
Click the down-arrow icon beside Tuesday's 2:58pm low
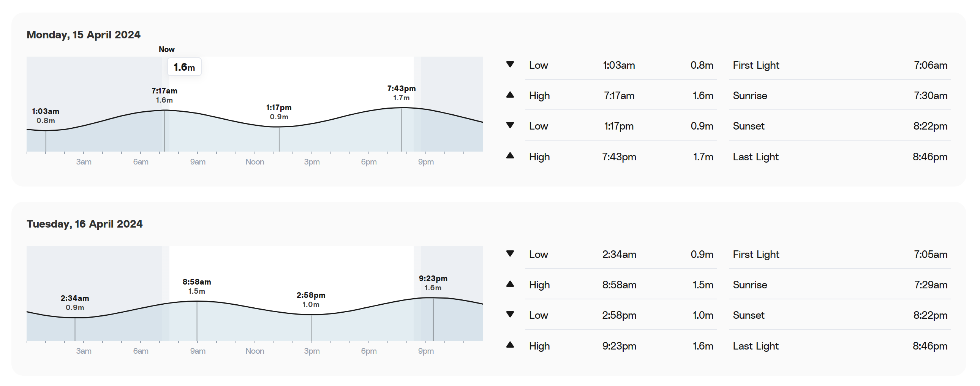pyautogui.click(x=510, y=314)
